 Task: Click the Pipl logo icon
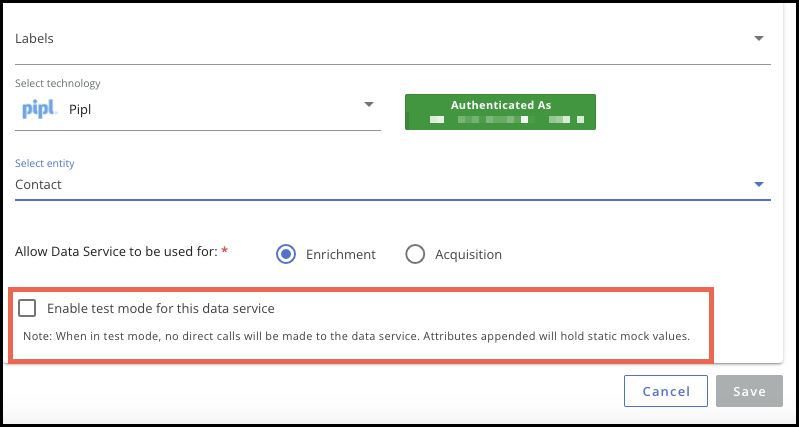pos(39,110)
